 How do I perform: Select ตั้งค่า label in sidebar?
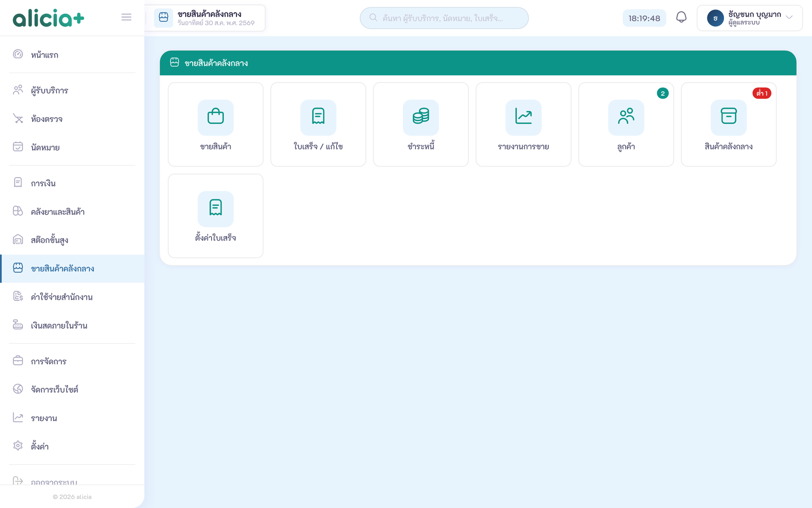tap(40, 446)
